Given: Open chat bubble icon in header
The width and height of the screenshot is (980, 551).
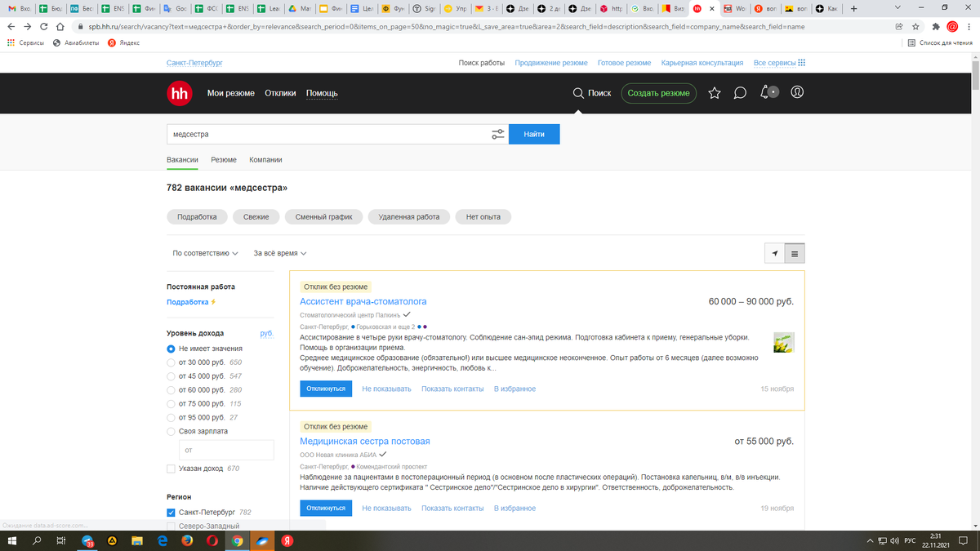Looking at the screenshot, I should [x=740, y=93].
